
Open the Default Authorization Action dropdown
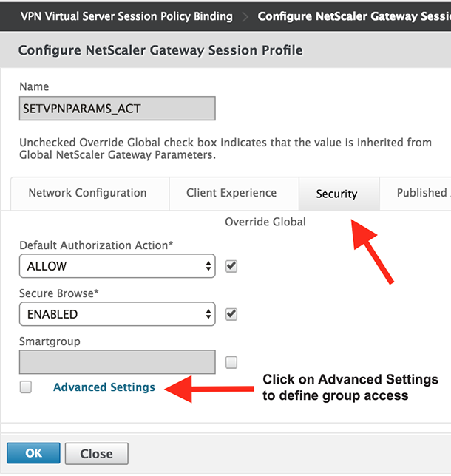[117, 266]
